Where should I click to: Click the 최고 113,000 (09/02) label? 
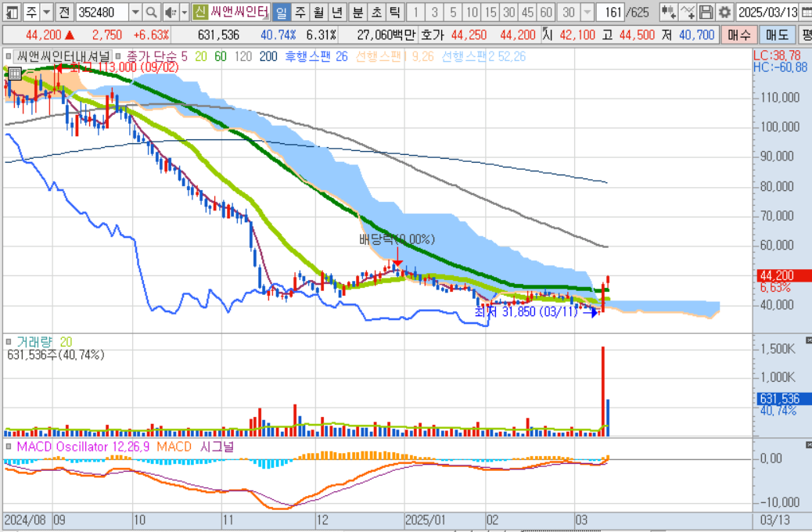(124, 67)
